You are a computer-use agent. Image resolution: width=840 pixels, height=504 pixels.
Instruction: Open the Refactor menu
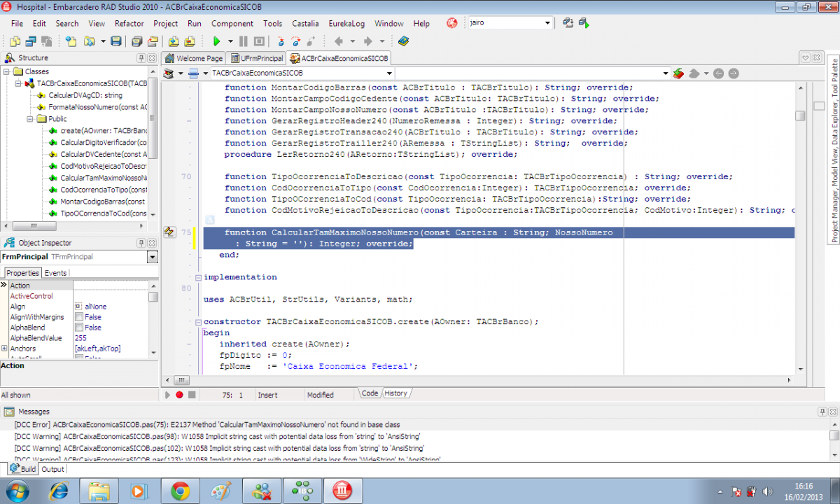click(129, 23)
